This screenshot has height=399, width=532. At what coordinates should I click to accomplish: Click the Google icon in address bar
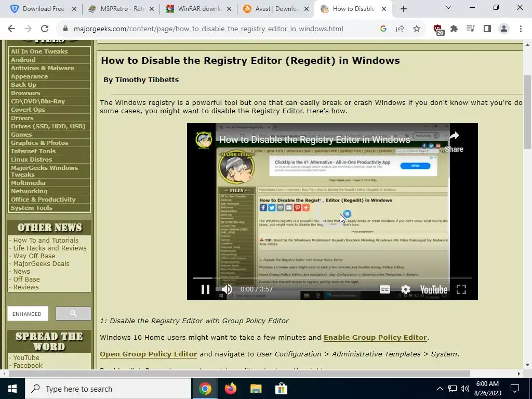tap(383, 29)
